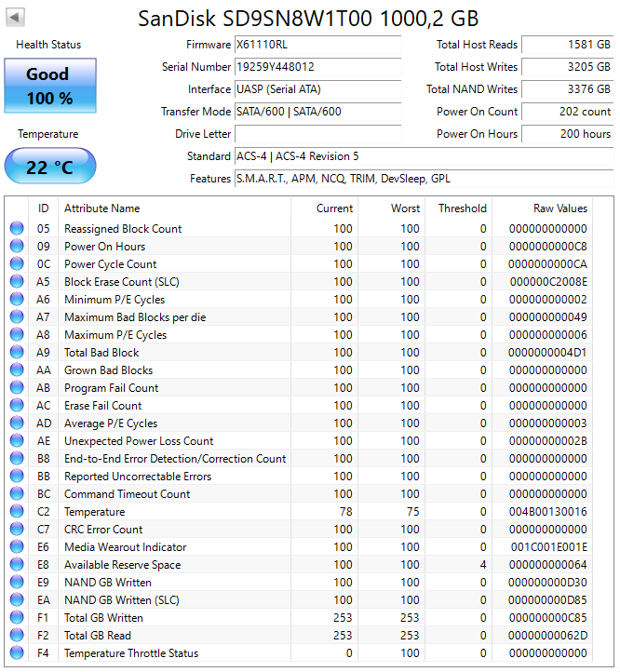This screenshot has height=672, width=620.
Task: Open the Good 100 % health status button
Action: tap(50, 86)
